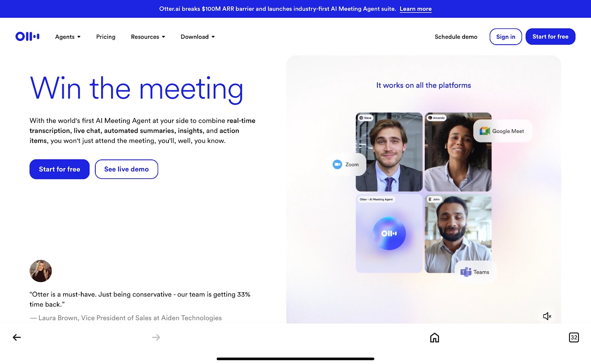Open the Pricing page
The width and height of the screenshot is (591, 364).
point(106,37)
